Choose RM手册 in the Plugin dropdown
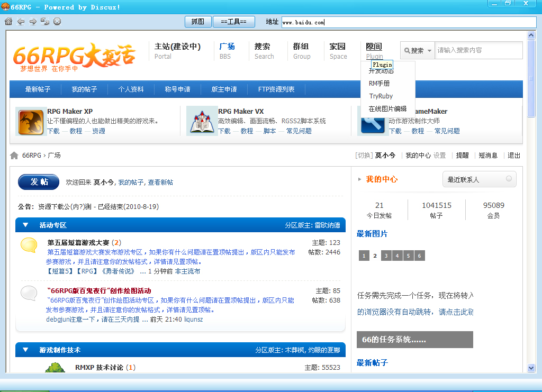Screen dimensions: 542x392 point(379,83)
